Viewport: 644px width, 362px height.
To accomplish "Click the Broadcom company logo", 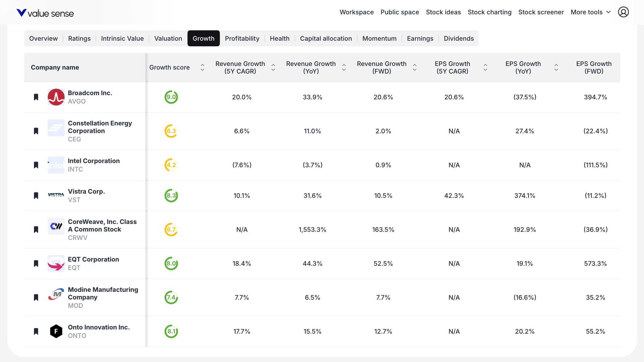I will coord(56,97).
